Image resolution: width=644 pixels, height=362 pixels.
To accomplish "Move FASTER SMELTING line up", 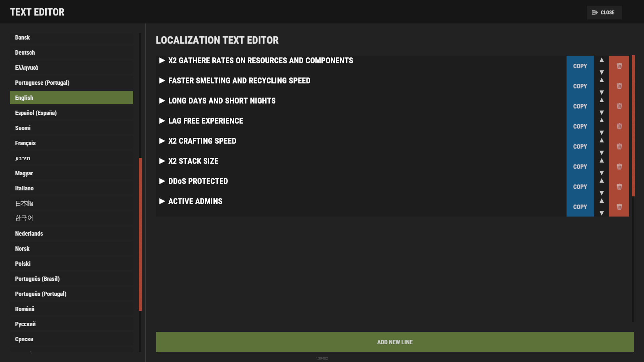I will 602,80.
